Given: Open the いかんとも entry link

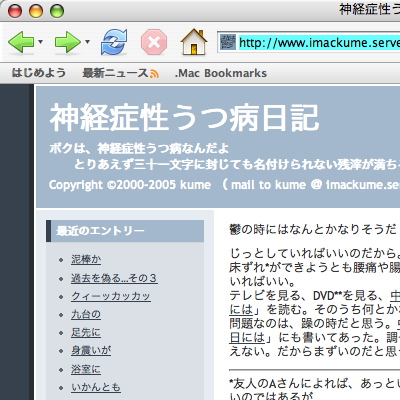Looking at the screenshot, I should [x=96, y=387].
